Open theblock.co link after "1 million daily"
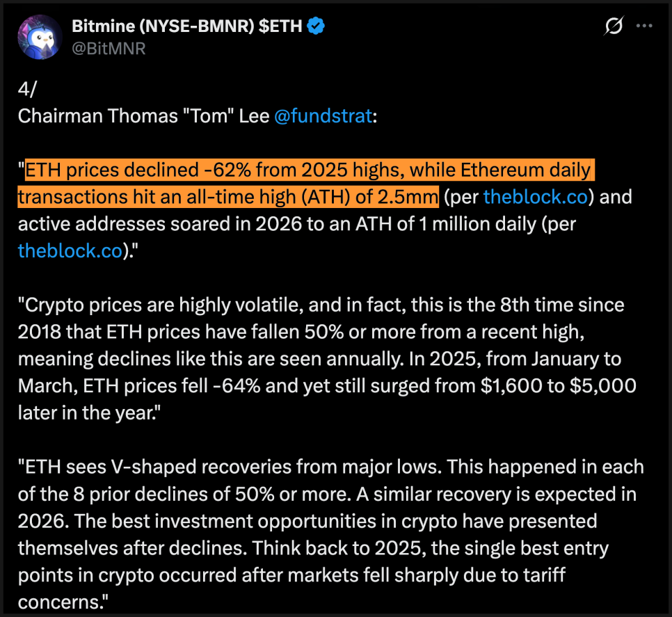The image size is (672, 617). 70,250
